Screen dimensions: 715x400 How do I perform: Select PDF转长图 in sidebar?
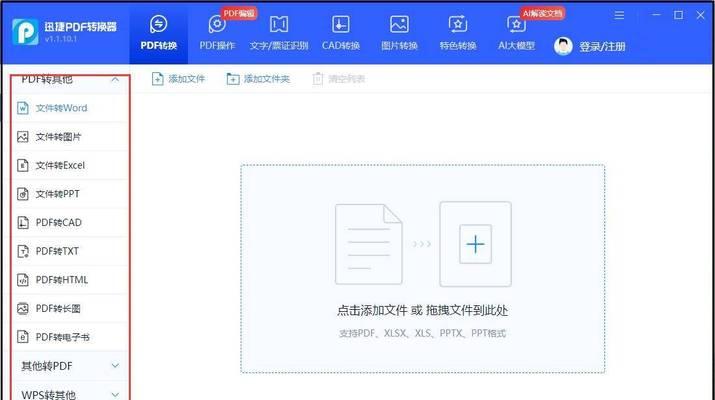[70, 309]
